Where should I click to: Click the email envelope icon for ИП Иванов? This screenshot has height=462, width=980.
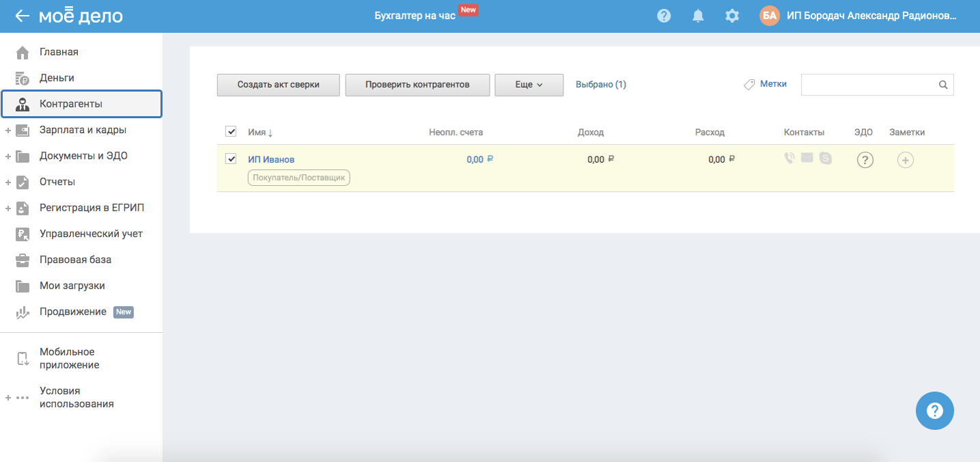coord(807,159)
